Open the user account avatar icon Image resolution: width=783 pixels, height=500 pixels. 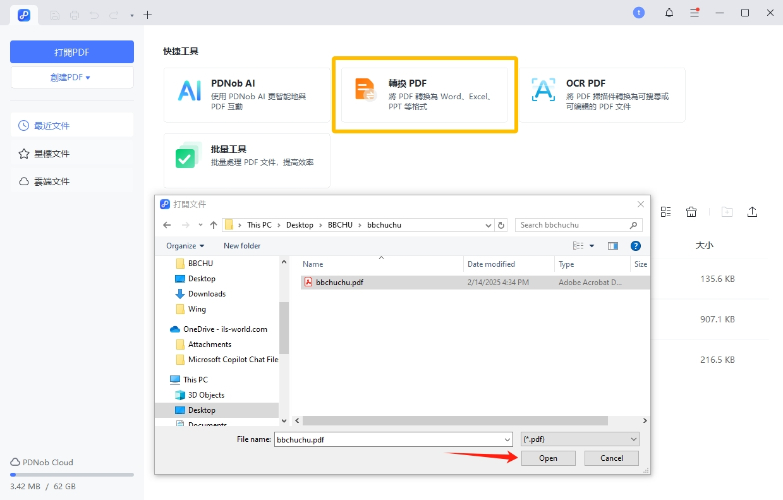point(639,13)
